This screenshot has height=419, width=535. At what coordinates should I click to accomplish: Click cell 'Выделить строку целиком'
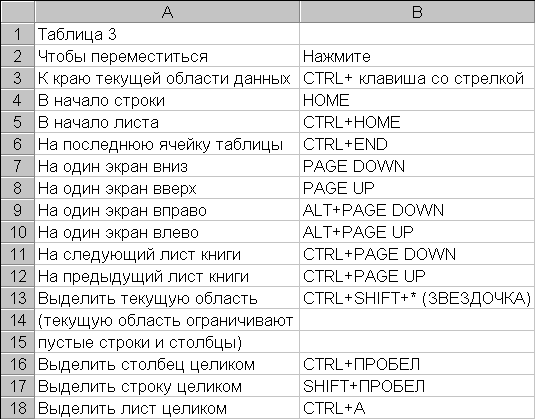[x=167, y=386]
